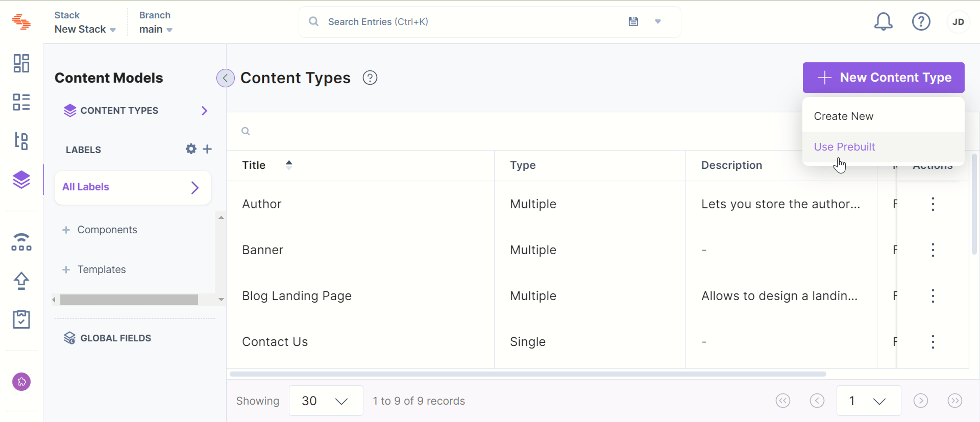
Task: Open the Contact Us content type
Action: click(x=275, y=342)
